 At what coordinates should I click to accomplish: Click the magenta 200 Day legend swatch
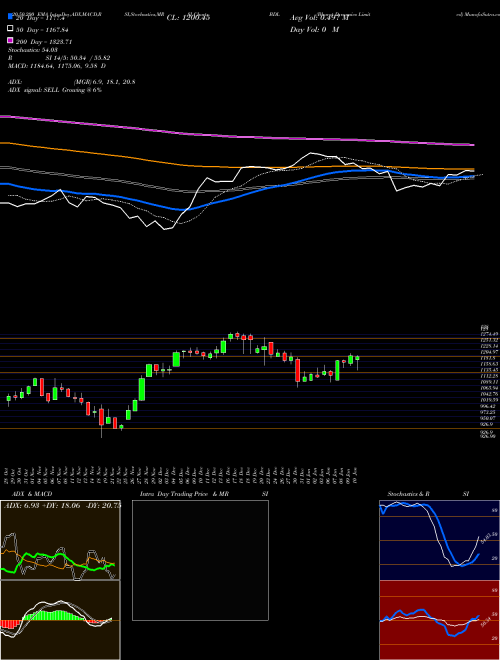(x=10, y=41)
